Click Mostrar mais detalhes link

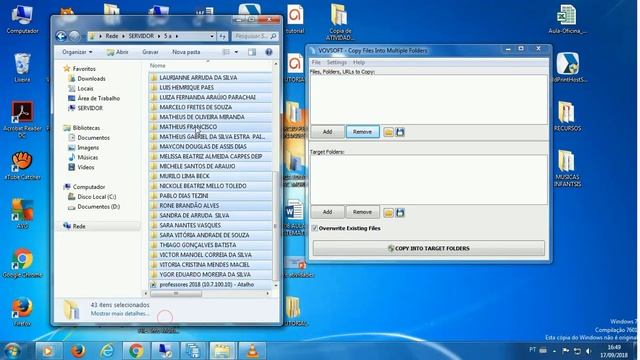coord(120,313)
